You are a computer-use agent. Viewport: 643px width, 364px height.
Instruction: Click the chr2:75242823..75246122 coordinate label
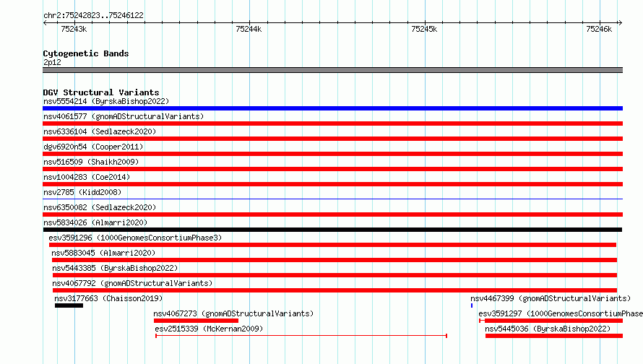[x=93, y=15]
